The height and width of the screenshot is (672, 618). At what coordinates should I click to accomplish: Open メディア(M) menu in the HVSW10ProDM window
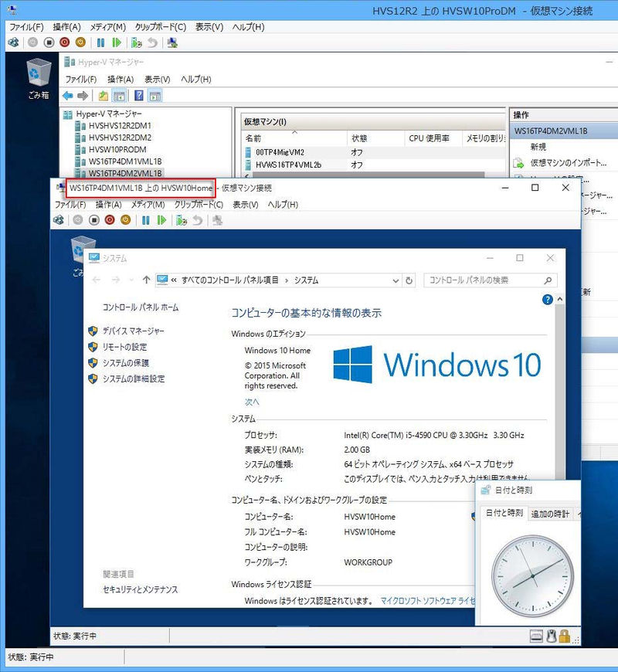pos(108,27)
